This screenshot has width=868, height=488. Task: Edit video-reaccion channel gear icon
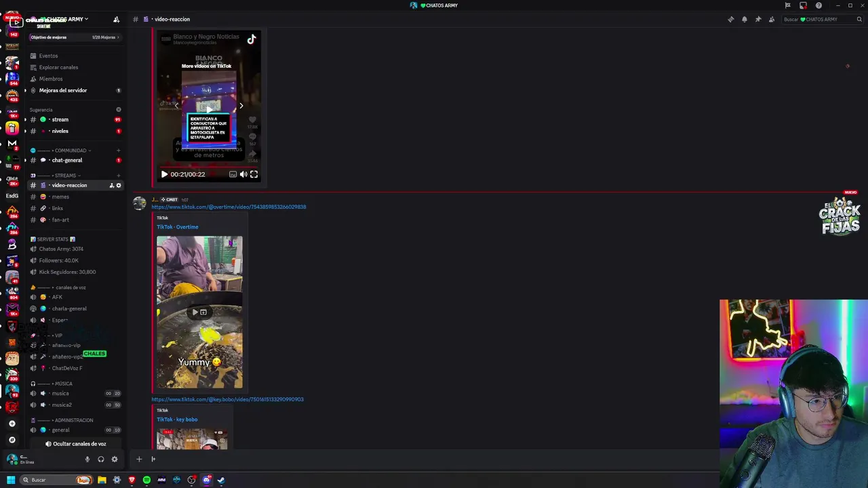[x=119, y=185]
